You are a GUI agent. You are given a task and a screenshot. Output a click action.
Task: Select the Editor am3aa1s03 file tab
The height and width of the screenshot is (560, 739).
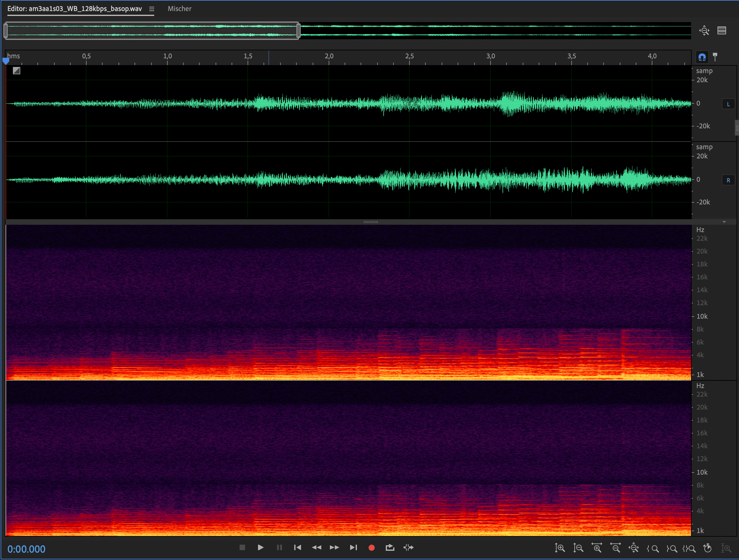pos(75,9)
